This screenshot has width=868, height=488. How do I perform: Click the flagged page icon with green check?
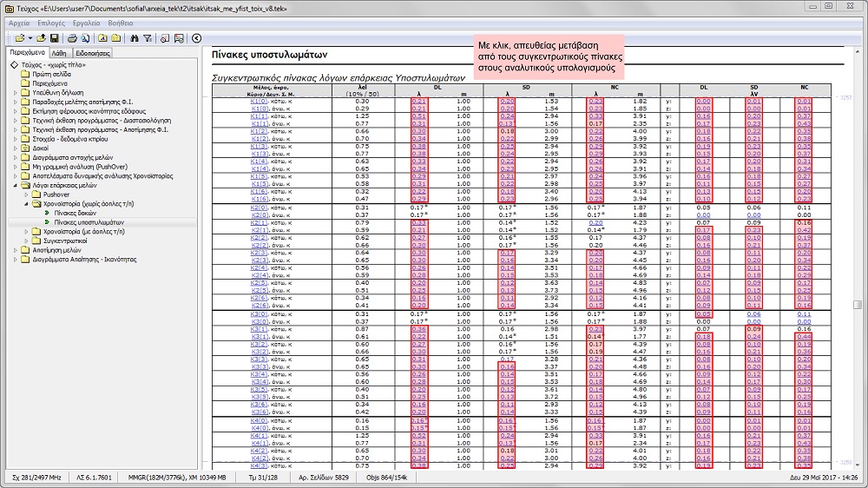179,38
